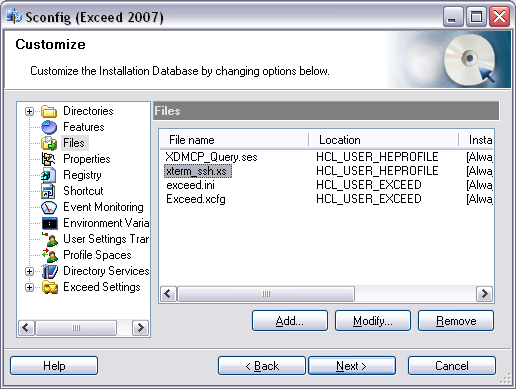
Task: Click the Sconfig title bar app icon
Action: pos(14,17)
